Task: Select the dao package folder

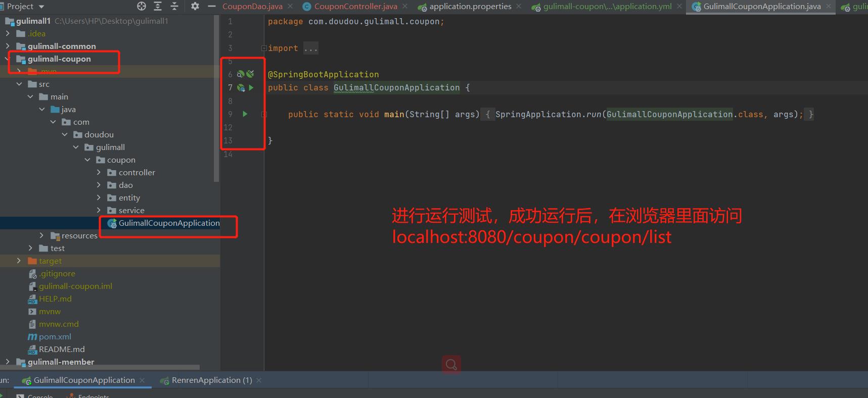Action: [125, 185]
